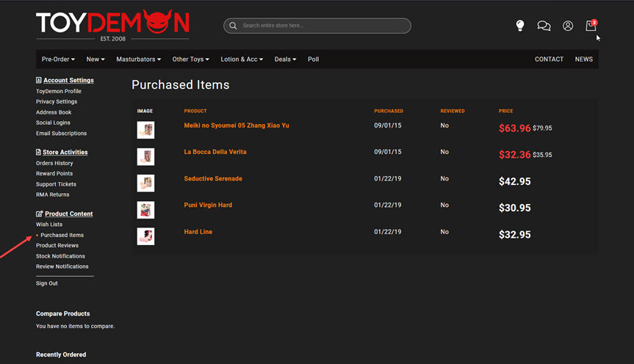Open Stock Notifications
Viewport: 634px width, 364px height.
click(x=61, y=256)
